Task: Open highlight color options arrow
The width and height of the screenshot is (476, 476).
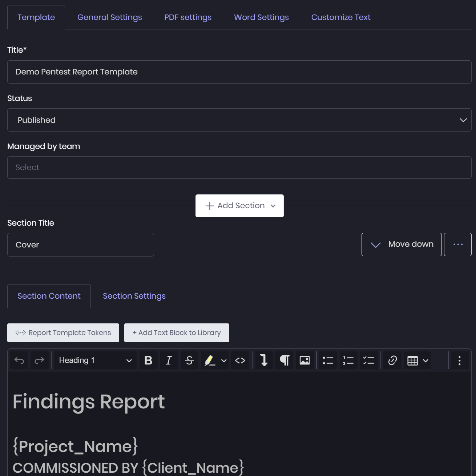Action: pos(224,360)
